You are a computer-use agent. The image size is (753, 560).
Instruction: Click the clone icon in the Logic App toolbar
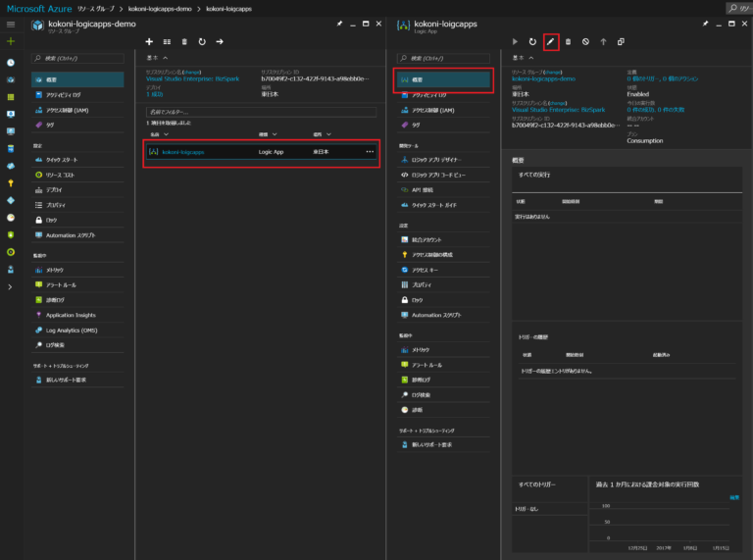[x=621, y=42]
